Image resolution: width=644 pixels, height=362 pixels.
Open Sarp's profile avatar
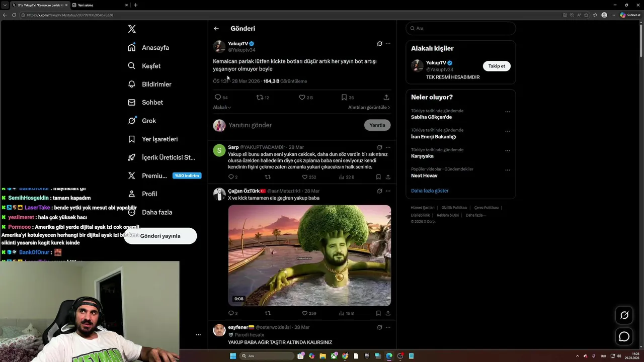(x=219, y=150)
